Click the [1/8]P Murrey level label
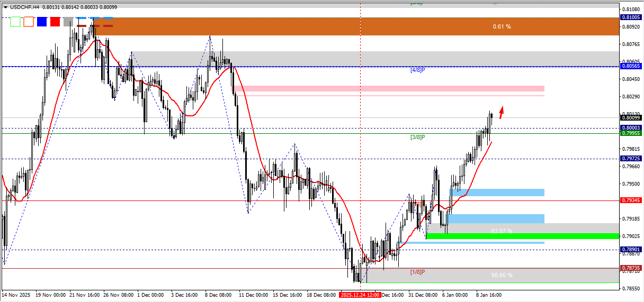Image resolution: width=644 pixels, height=302 pixels. click(x=418, y=272)
